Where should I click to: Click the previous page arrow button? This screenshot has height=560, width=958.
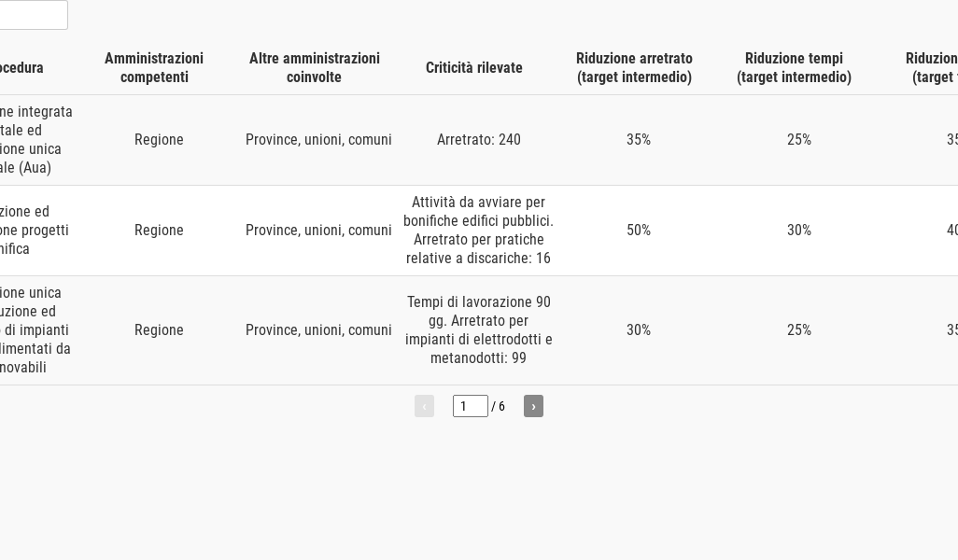pos(424,406)
